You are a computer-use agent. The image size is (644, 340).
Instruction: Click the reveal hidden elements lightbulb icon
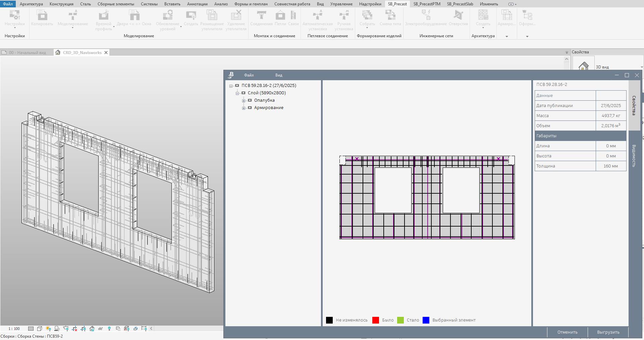pyautogui.click(x=109, y=329)
